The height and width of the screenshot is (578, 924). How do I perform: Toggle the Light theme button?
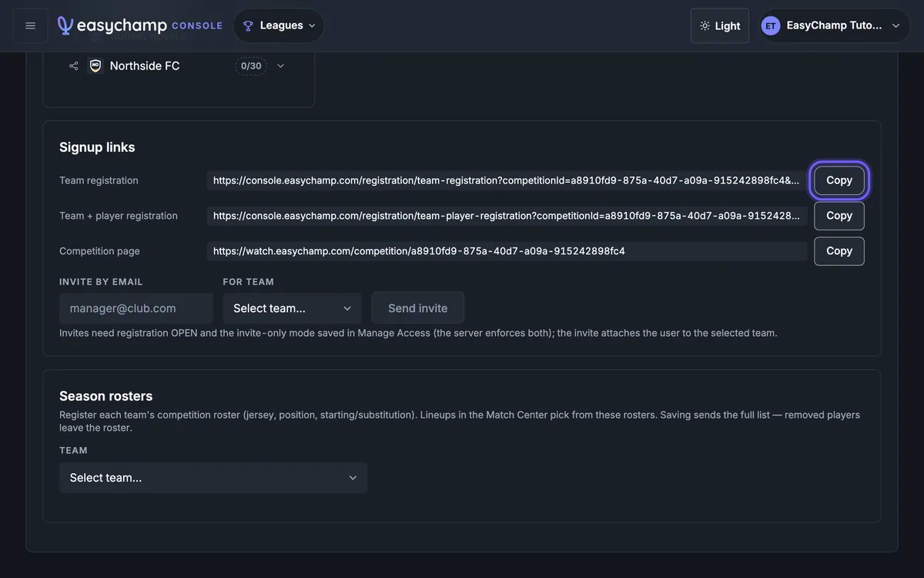(x=720, y=25)
